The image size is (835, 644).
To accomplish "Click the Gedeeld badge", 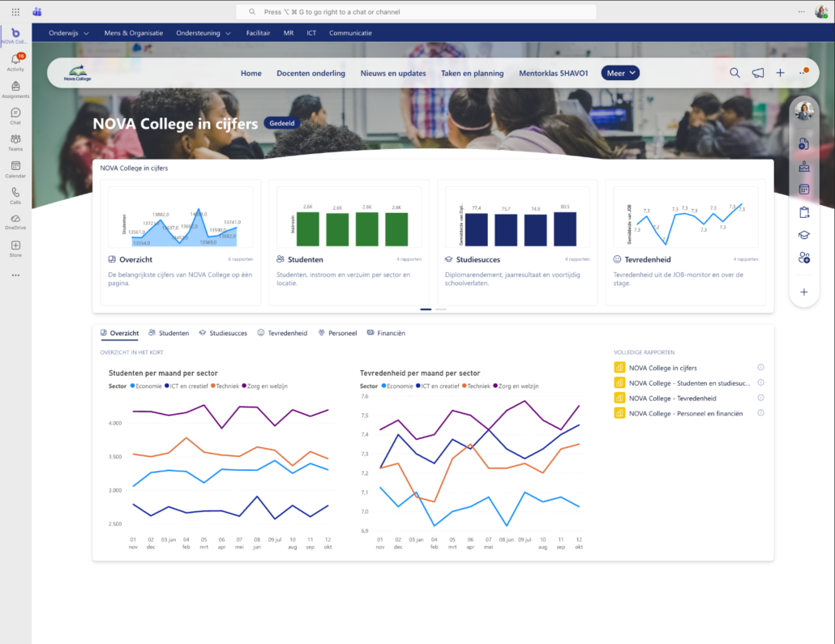I will (281, 123).
